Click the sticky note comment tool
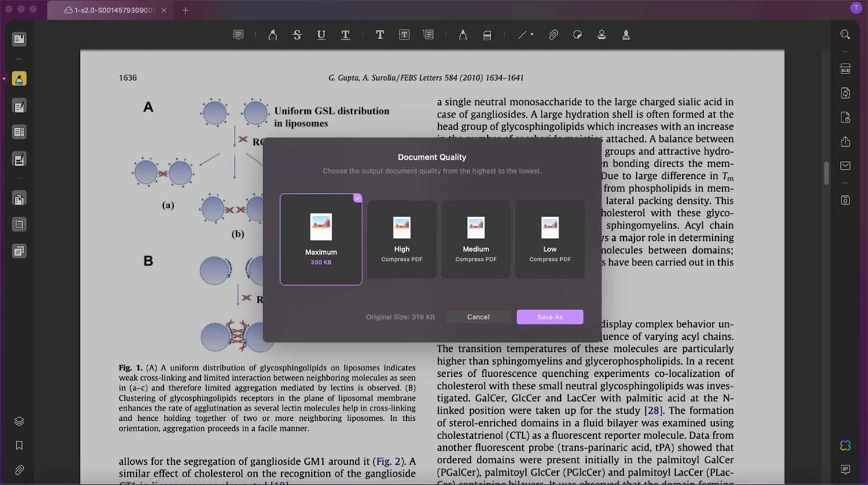 [x=238, y=35]
